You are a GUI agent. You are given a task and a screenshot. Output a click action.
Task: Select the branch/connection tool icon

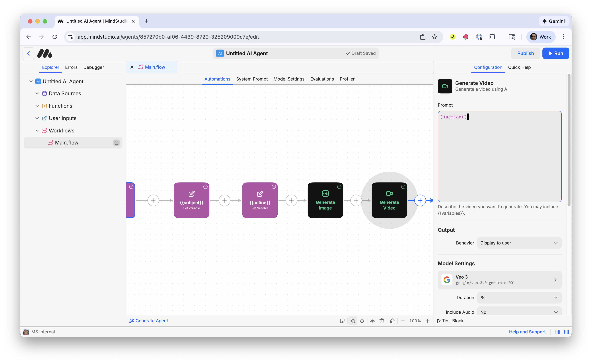click(x=372, y=321)
